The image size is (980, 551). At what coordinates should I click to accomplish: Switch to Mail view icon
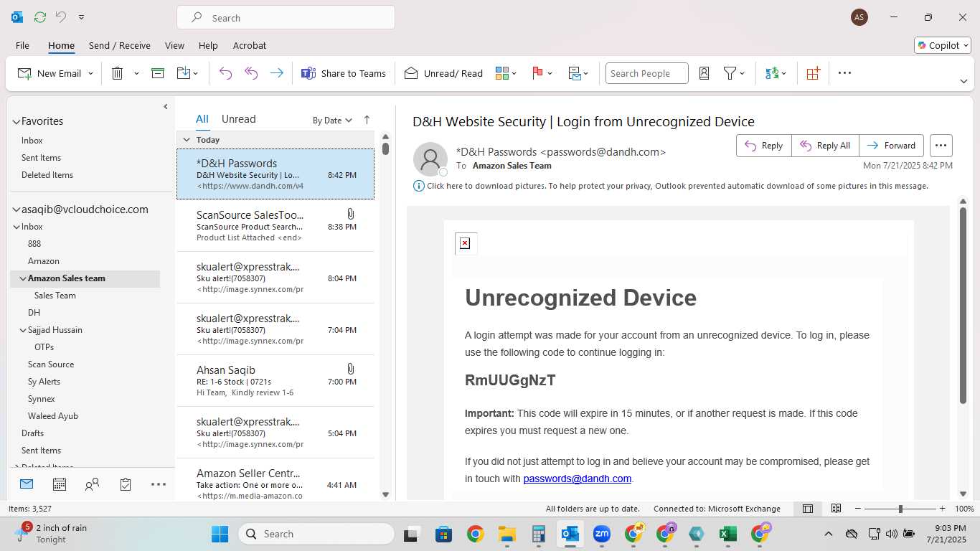pyautogui.click(x=27, y=484)
